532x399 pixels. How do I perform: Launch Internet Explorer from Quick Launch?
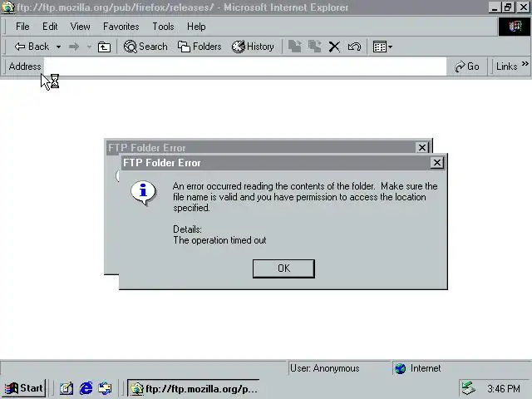click(86, 388)
